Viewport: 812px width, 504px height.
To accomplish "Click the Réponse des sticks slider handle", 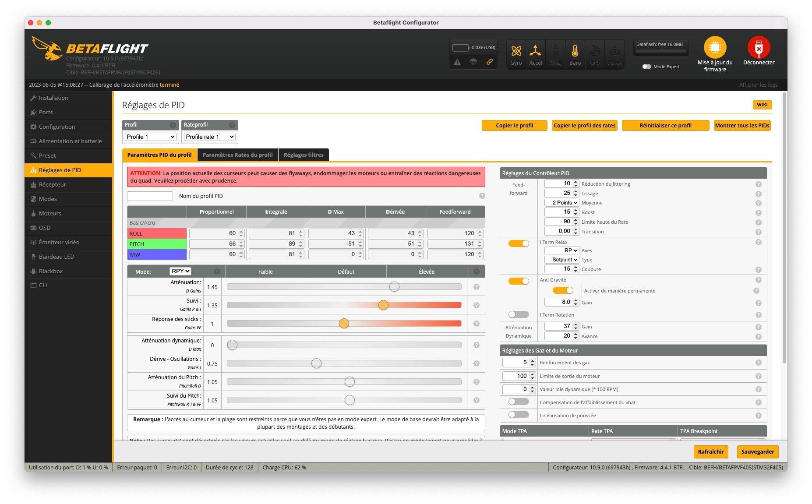I will 344,323.
